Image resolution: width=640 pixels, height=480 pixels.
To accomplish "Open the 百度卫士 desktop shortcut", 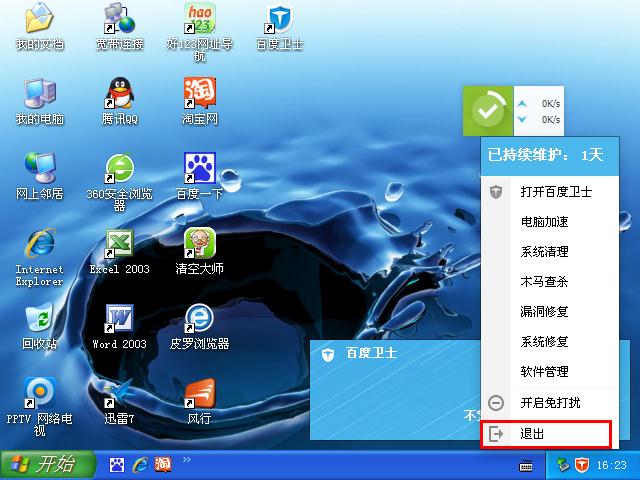I will tap(279, 22).
